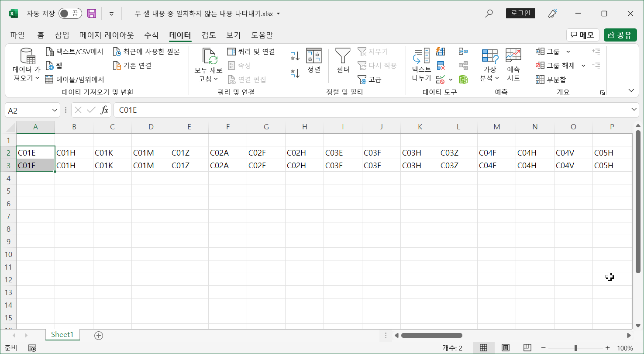This screenshot has height=354, width=644.
Task: Toggle the AutoSave switch
Action: pos(70,14)
